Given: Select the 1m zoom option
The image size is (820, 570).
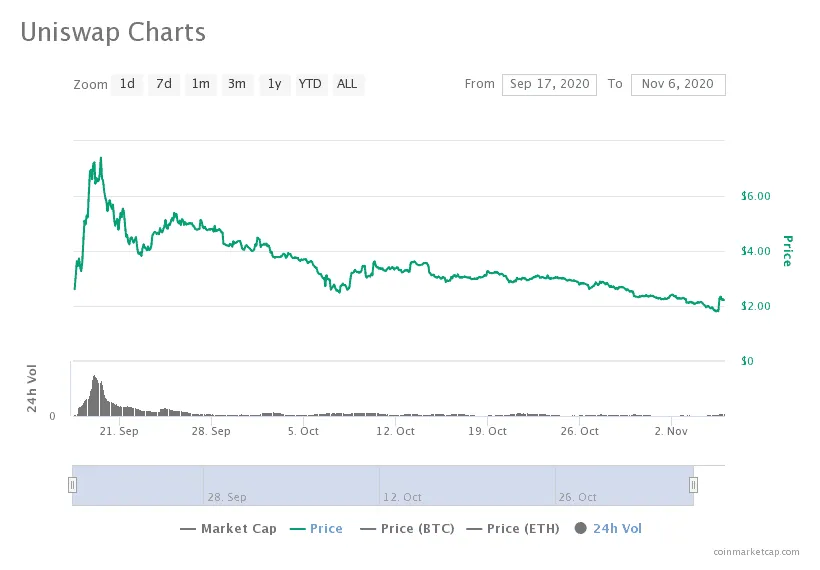Looking at the screenshot, I should [201, 84].
